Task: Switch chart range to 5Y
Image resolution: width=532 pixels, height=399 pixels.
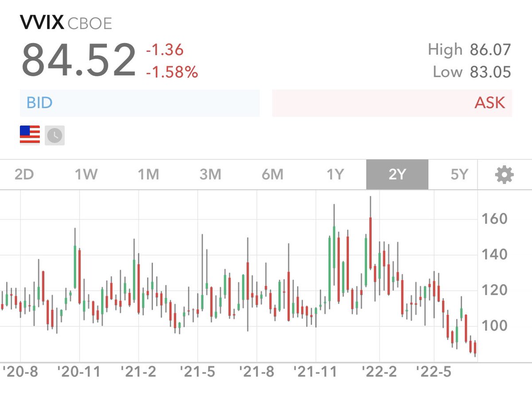Action: pos(459,175)
